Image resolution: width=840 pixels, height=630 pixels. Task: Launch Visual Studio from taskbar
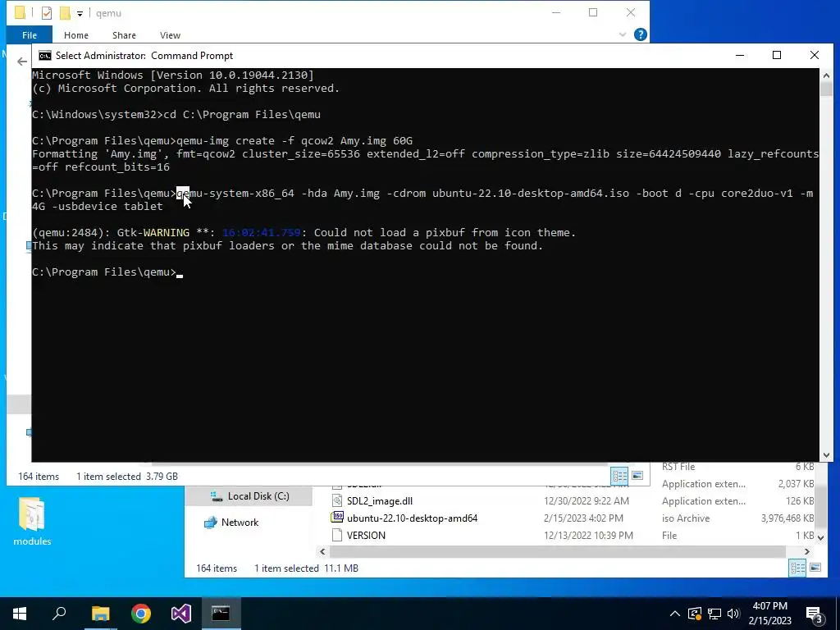tap(181, 614)
